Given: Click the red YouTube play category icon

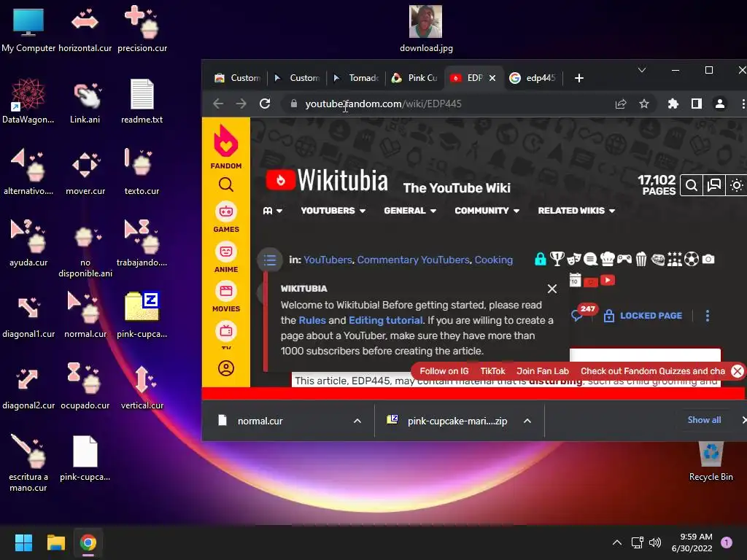Looking at the screenshot, I should click(608, 280).
